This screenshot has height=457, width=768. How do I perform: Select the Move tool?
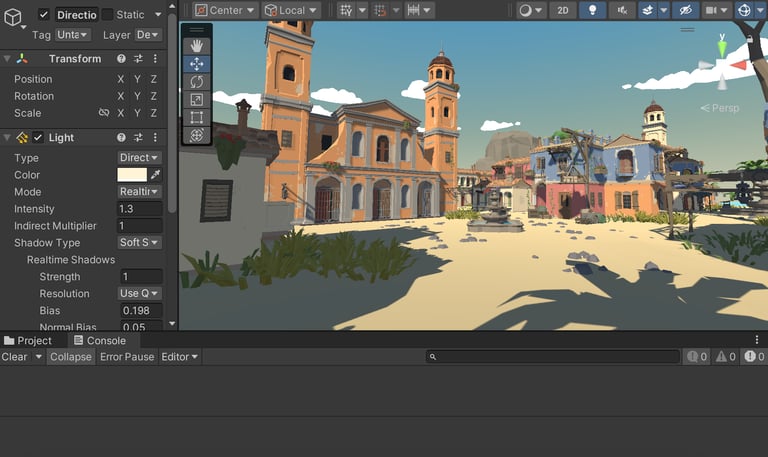tap(197, 64)
